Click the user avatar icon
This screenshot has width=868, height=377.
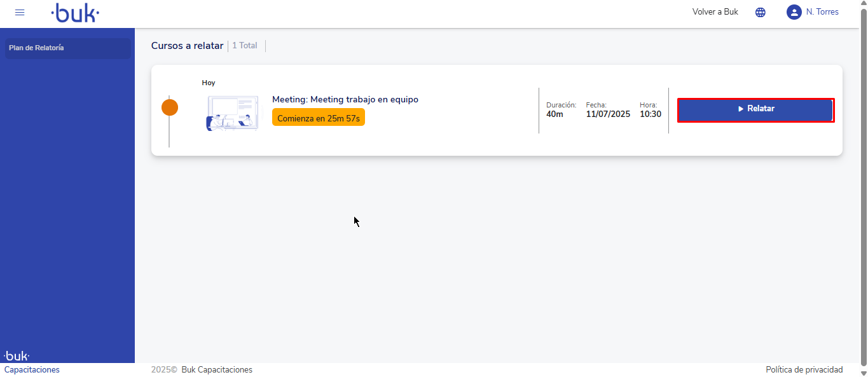point(794,12)
